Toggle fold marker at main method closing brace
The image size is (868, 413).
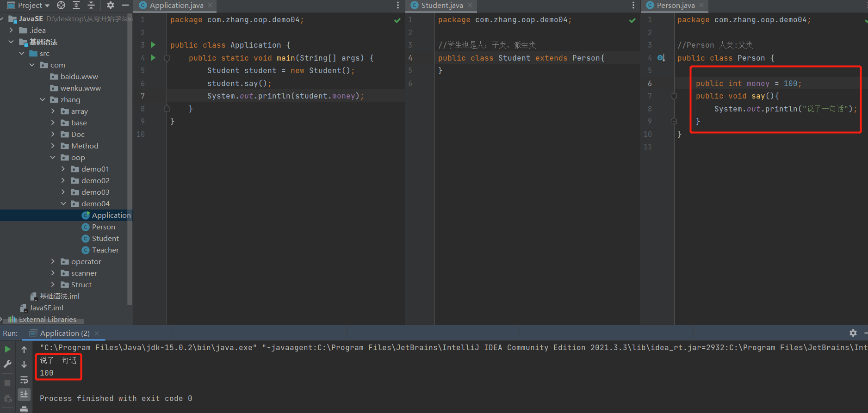pyautogui.click(x=167, y=109)
